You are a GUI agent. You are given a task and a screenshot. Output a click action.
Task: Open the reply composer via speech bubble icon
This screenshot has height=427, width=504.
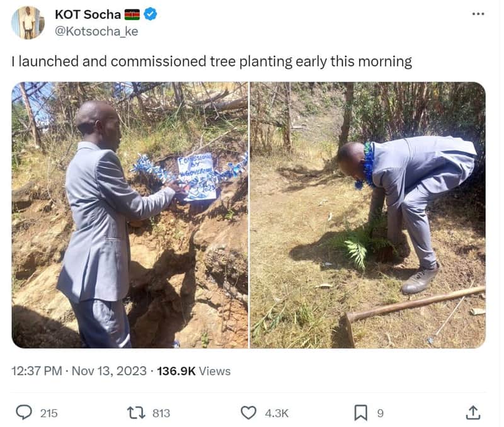click(x=24, y=413)
